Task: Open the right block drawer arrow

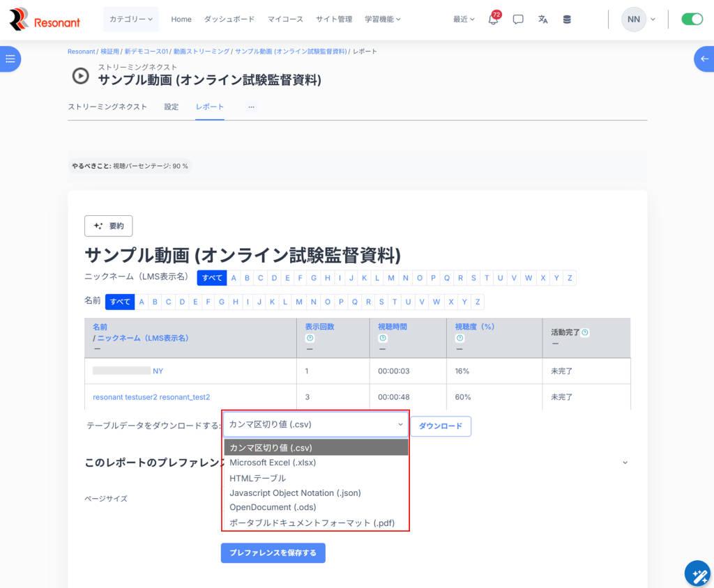Action: coord(704,59)
